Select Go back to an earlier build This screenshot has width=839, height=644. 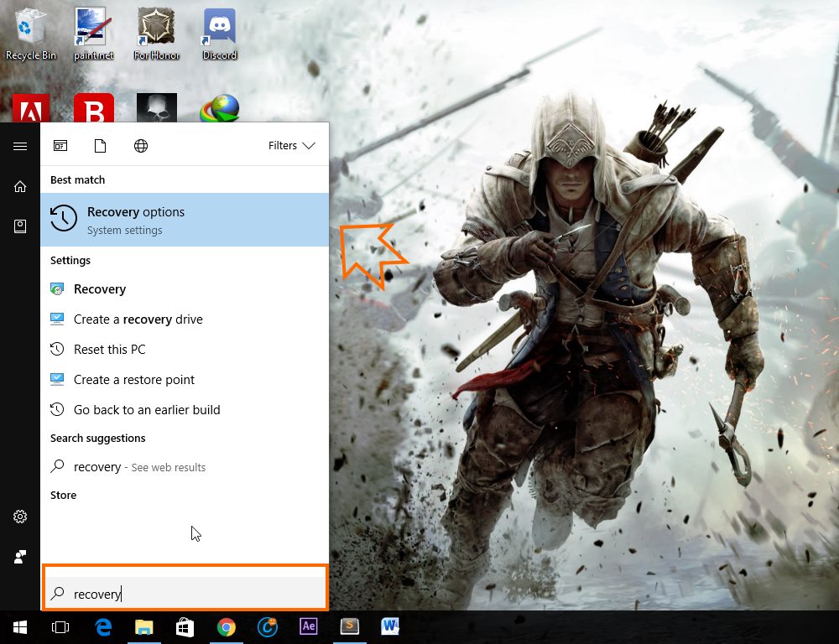click(185, 410)
